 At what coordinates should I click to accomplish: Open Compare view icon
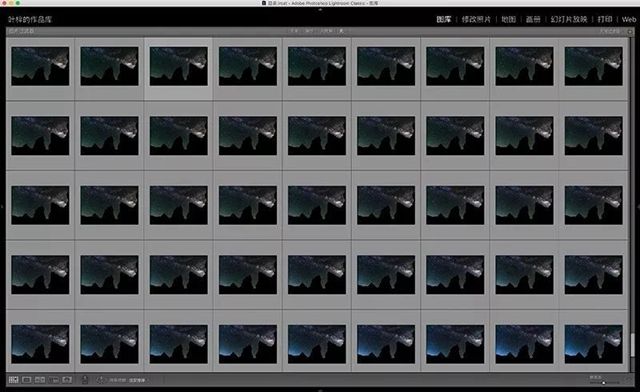coord(40,380)
